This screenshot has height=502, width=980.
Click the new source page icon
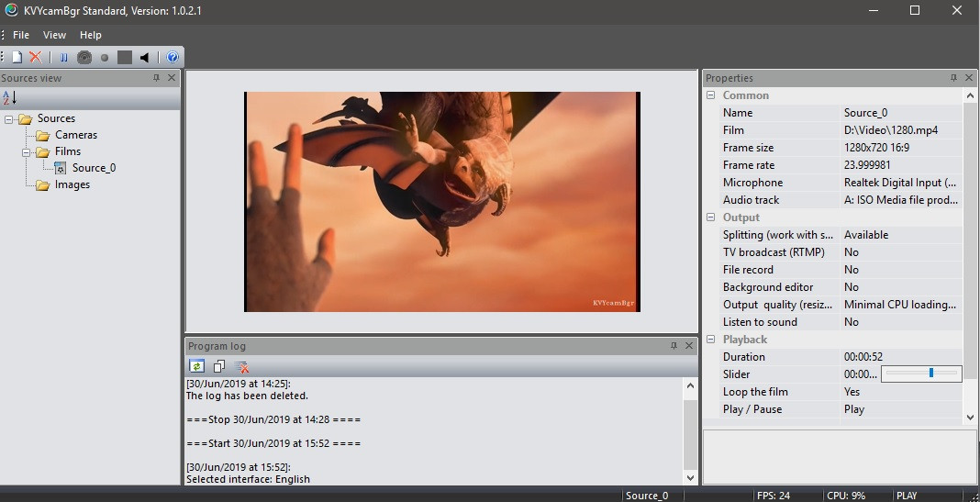tap(17, 58)
